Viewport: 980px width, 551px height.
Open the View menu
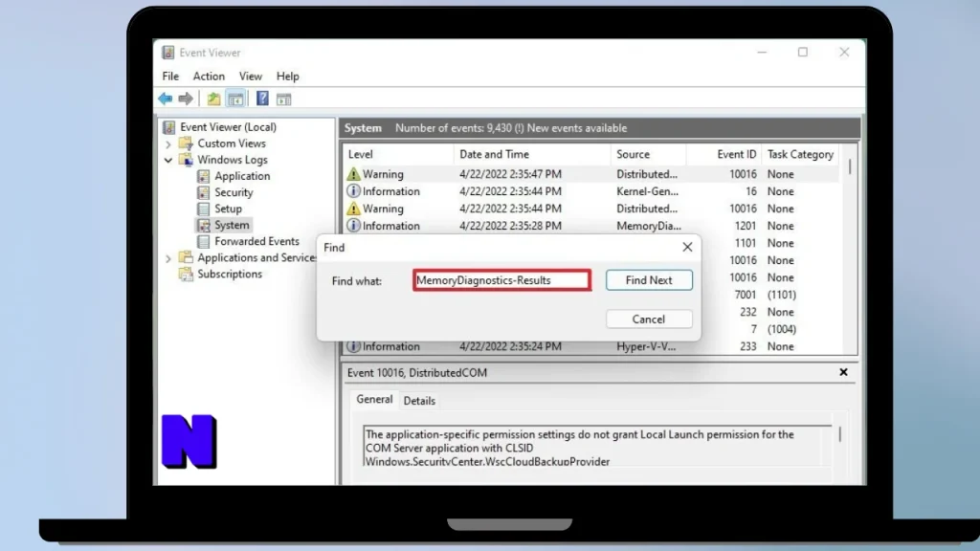251,77
